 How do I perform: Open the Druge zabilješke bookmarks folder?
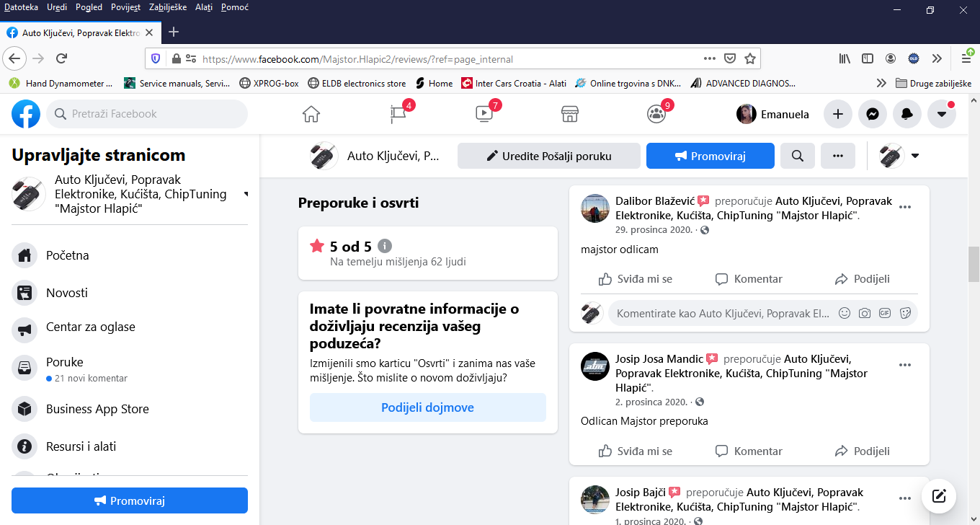933,83
